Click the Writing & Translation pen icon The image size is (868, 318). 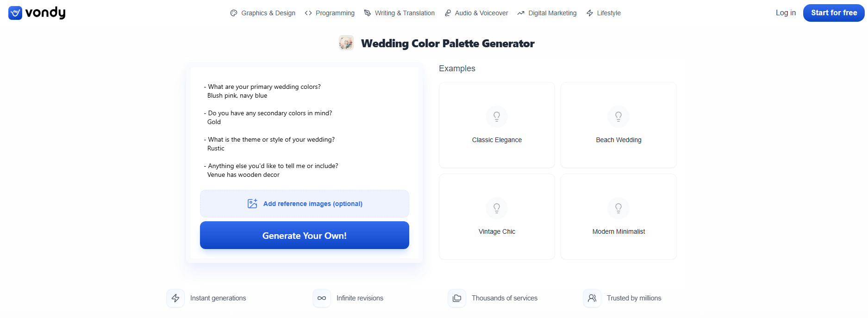pos(367,13)
